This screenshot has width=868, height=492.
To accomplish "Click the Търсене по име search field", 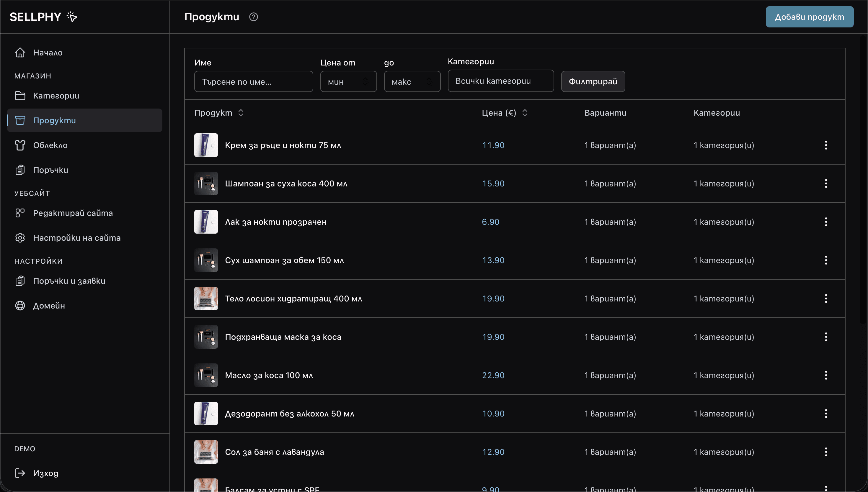I will point(253,81).
